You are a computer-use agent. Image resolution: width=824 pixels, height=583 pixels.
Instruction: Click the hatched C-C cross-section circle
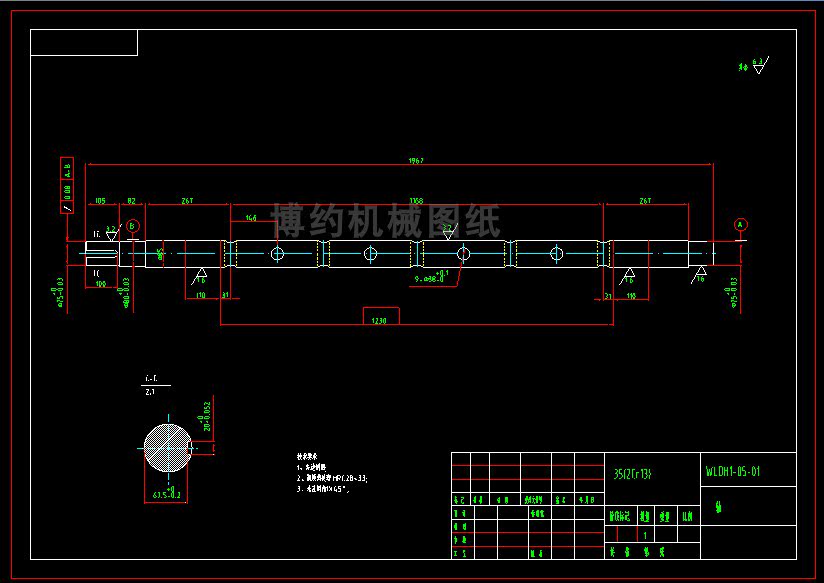168,448
